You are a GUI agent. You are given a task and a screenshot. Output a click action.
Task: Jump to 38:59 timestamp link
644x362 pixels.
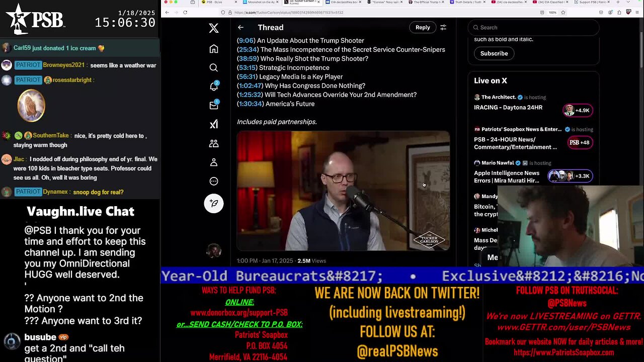click(x=248, y=58)
